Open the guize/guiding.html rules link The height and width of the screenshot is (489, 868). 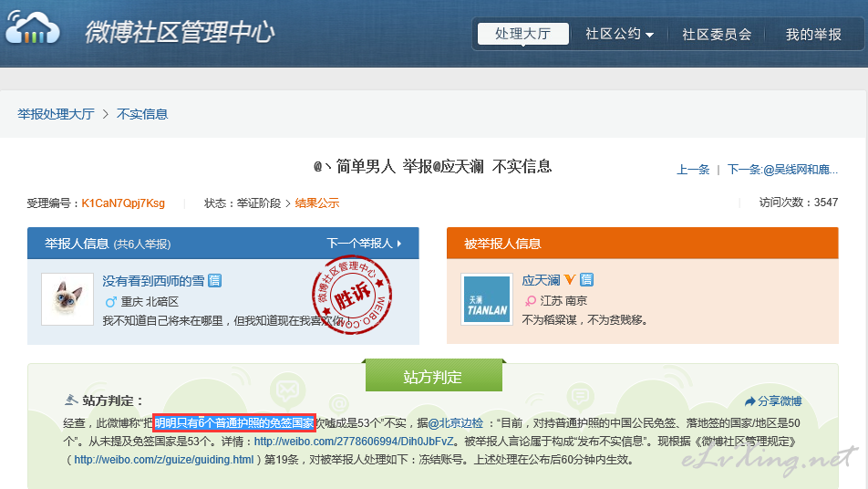[x=164, y=460]
